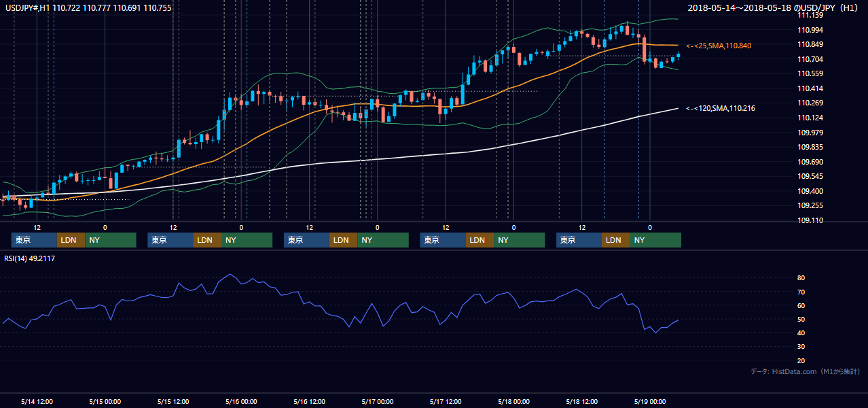
Task: Click the 5/14 12:00 date label
Action: (37, 401)
